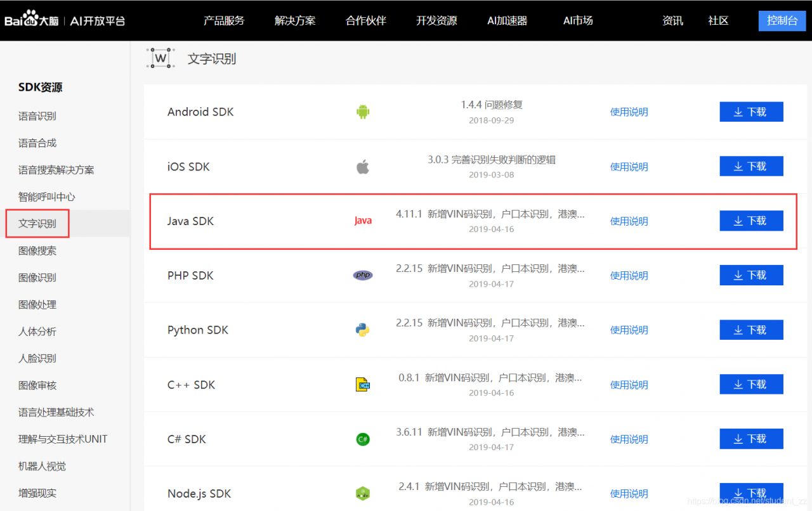Open 开发资源 menu
812x511 pixels.
[436, 20]
